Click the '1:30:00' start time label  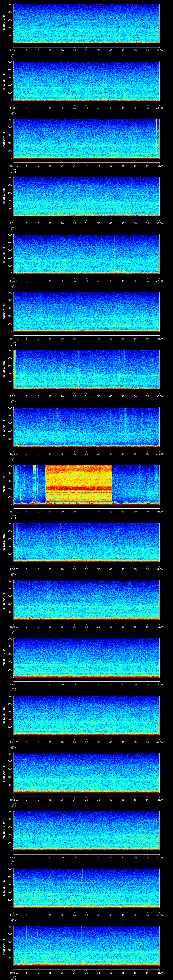pyautogui.click(x=14, y=108)
